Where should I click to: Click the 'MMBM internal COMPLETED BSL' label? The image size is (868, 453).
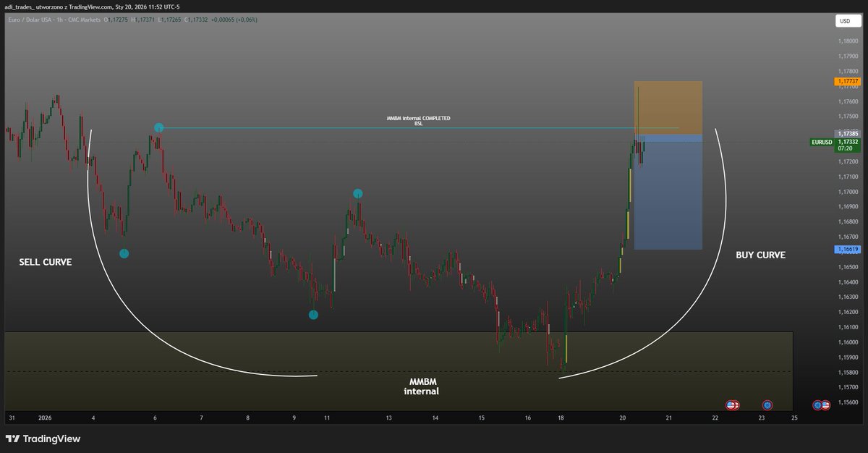418,120
